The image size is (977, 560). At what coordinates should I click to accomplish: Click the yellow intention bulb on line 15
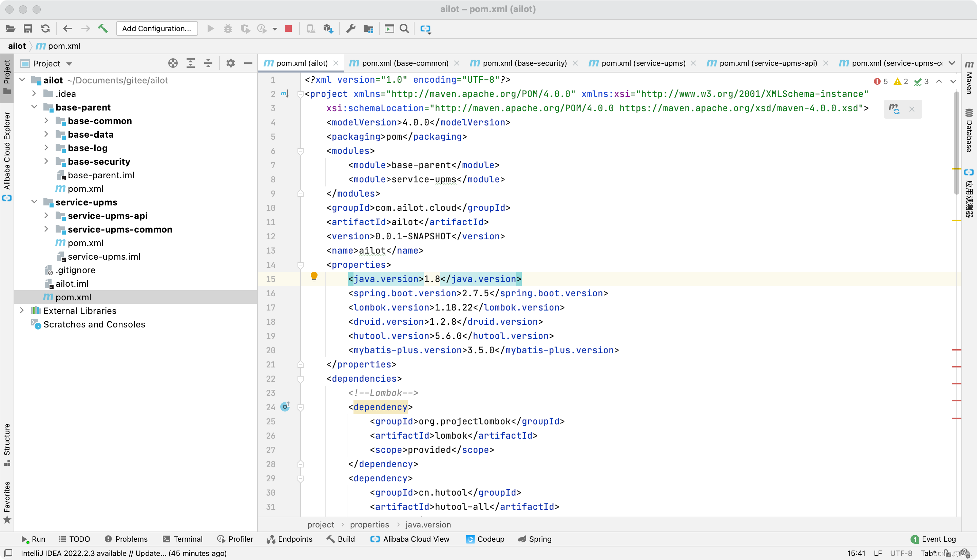pos(314,277)
